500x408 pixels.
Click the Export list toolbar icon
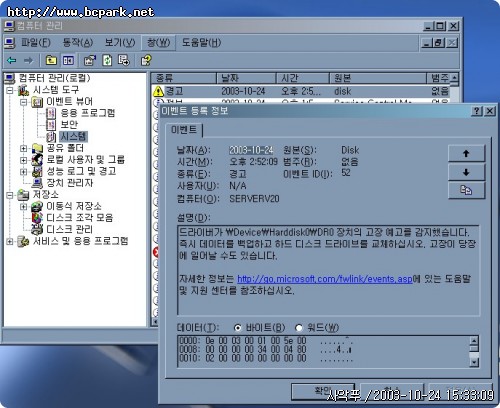[x=124, y=60]
